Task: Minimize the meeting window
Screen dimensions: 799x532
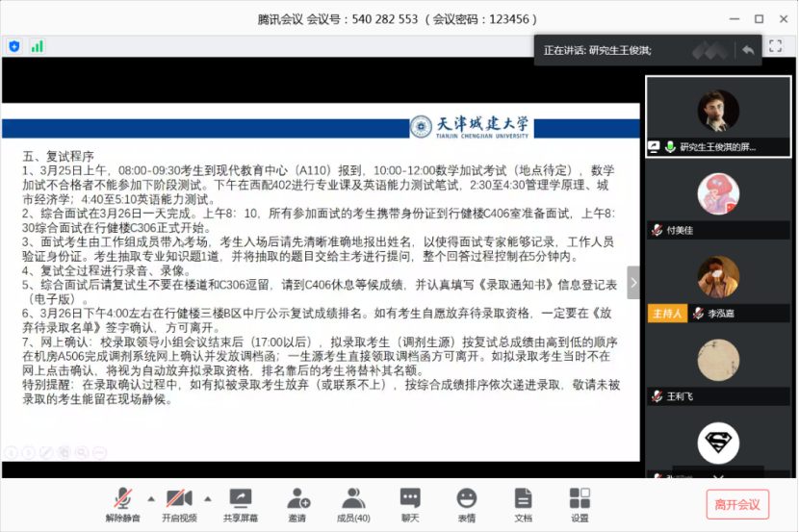Action: tap(735, 19)
